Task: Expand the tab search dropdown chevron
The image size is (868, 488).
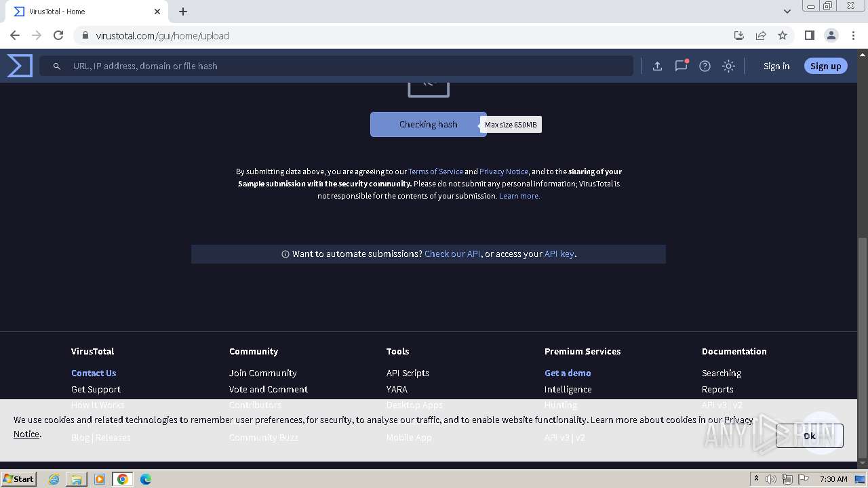Action: click(787, 12)
